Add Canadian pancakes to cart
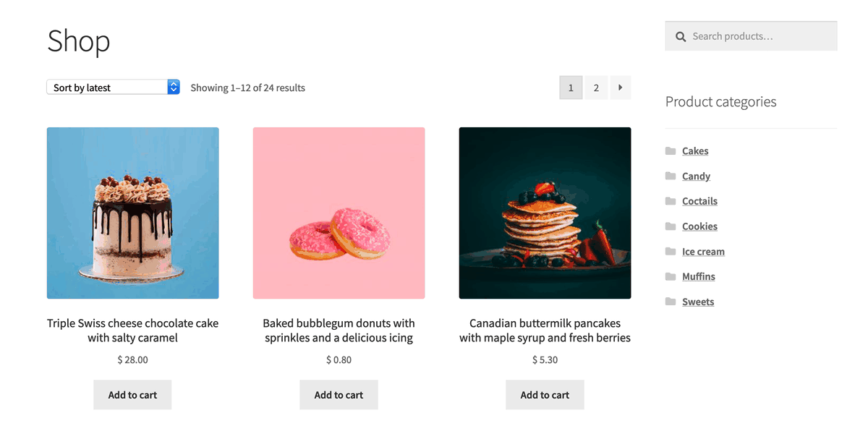Screen dimensions: 868x434 click(x=545, y=395)
